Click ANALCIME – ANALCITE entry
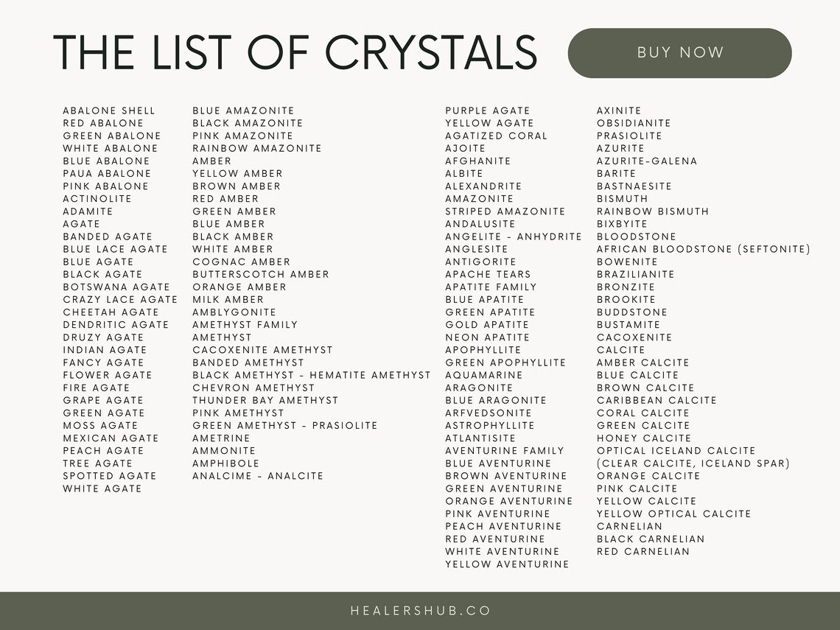 click(x=258, y=476)
